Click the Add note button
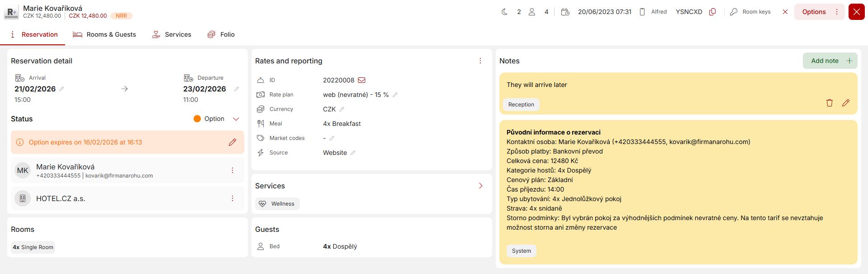Viewport: 868px width, 274px height. coord(830,61)
